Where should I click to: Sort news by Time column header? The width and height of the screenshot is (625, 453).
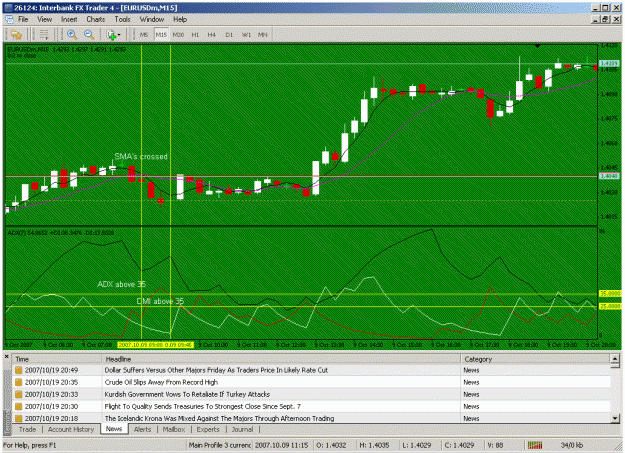tap(57, 359)
